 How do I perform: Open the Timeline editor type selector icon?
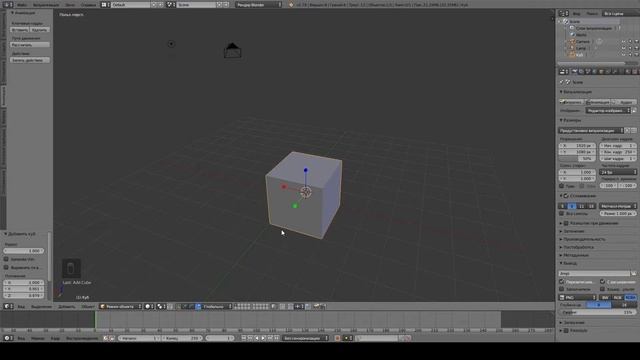coord(8,338)
